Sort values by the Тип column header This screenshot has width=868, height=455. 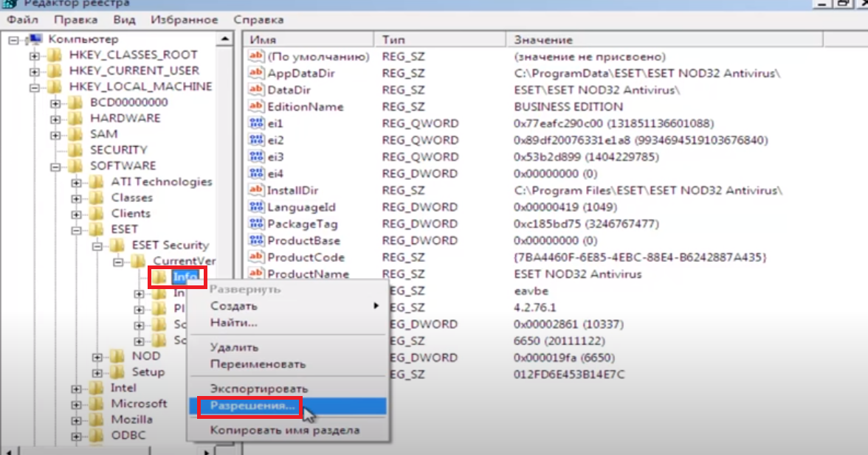(x=440, y=40)
